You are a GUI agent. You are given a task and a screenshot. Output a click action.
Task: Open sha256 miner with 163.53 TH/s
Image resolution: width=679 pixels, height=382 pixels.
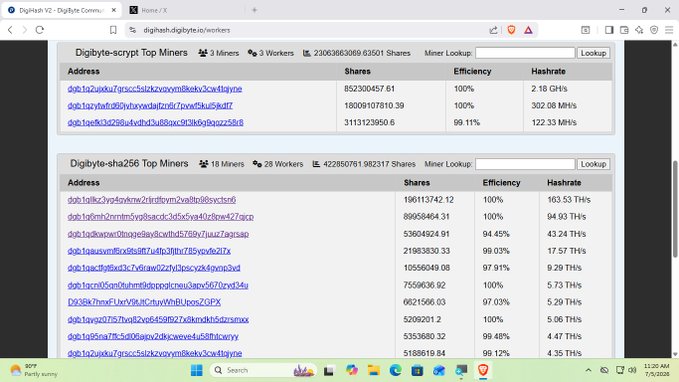(152, 200)
